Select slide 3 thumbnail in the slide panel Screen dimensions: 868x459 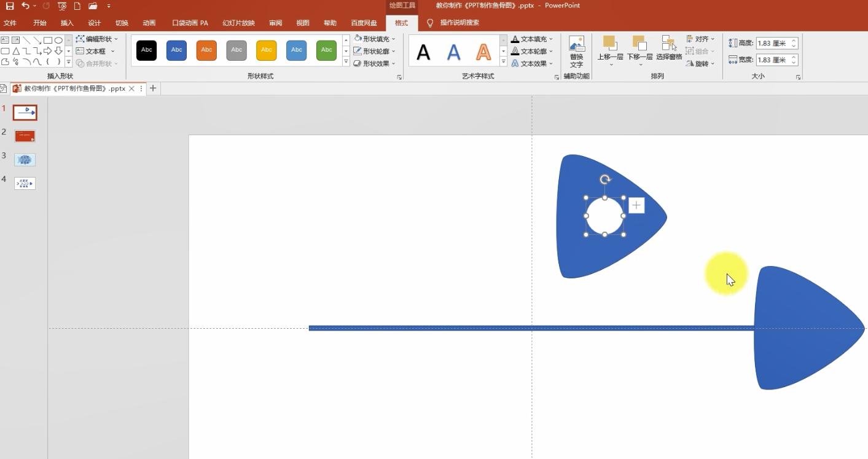pyautogui.click(x=25, y=159)
